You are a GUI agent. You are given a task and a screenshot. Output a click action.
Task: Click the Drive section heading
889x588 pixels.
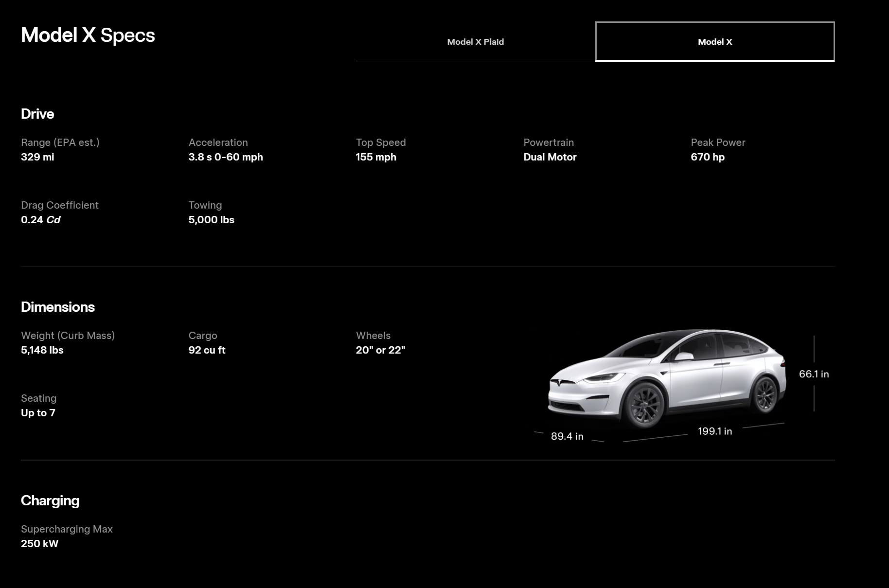coord(37,114)
